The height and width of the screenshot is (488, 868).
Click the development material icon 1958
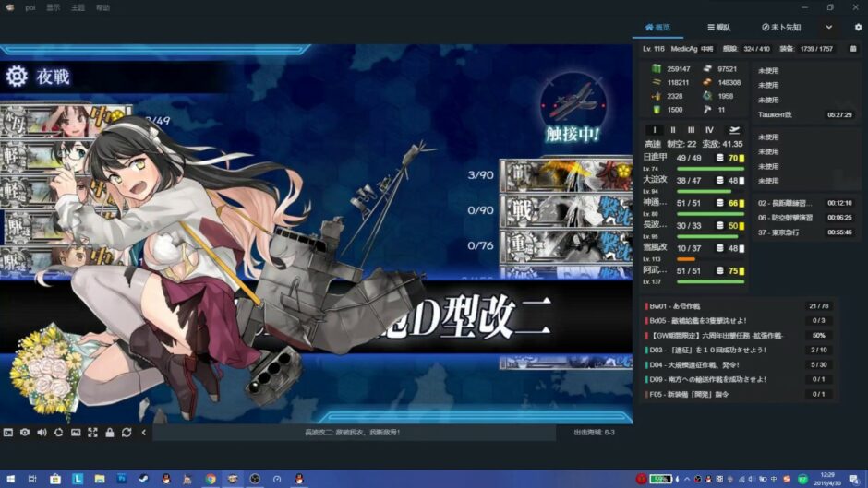click(x=707, y=96)
